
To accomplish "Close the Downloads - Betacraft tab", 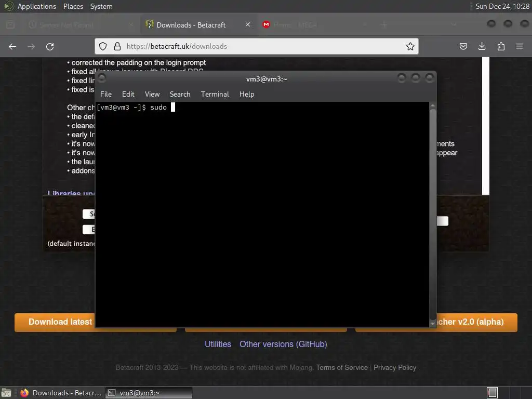I will tap(248, 24).
